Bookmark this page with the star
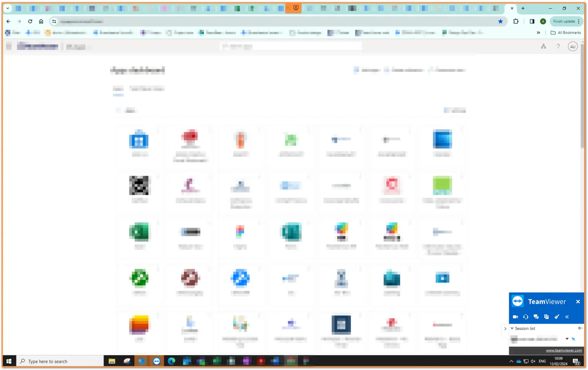This screenshot has width=588, height=370. (x=500, y=21)
